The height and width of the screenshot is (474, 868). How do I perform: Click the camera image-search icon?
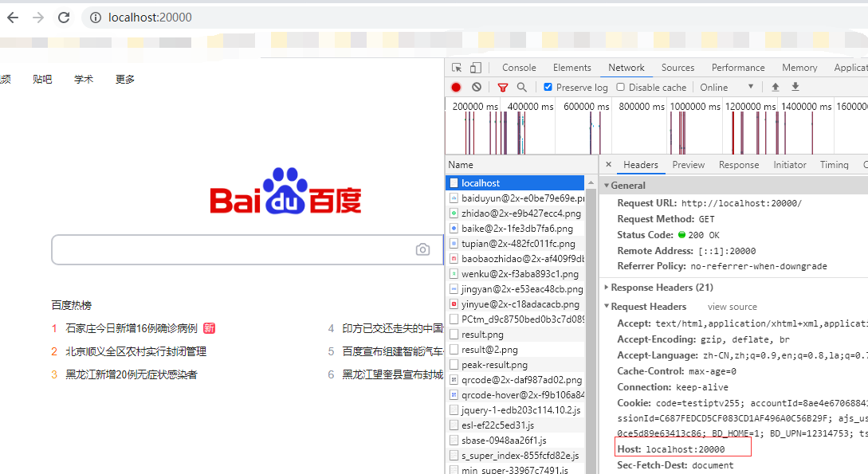coord(423,249)
